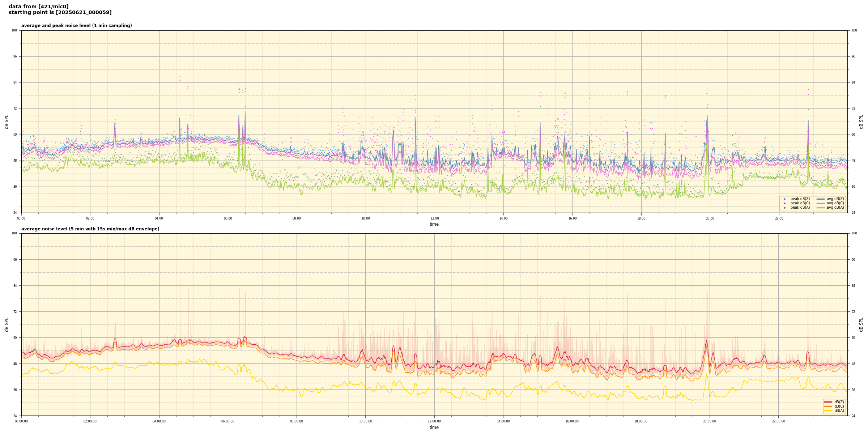Click the left 'dB SPL' label of upper chart
This screenshot has height=434, width=868.
(7, 122)
